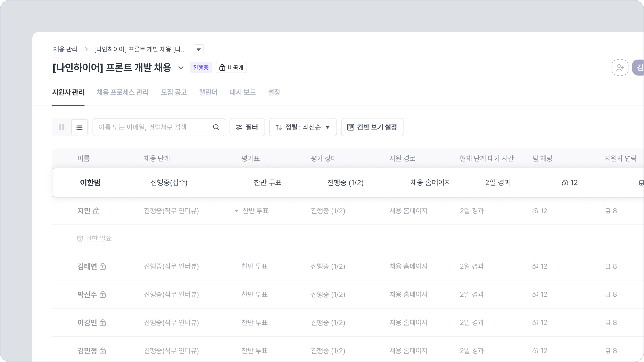The image size is (644, 362).
Task: Switch to kanban board view icon
Action: coord(62,127)
